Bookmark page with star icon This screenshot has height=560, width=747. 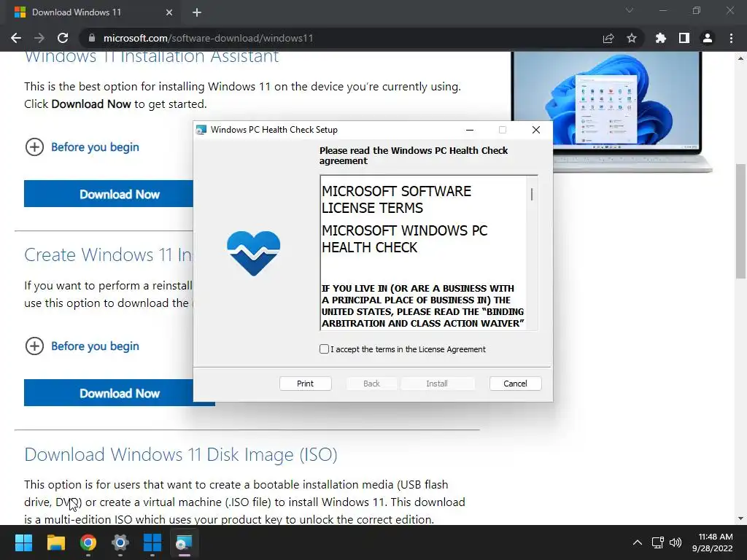632,38
